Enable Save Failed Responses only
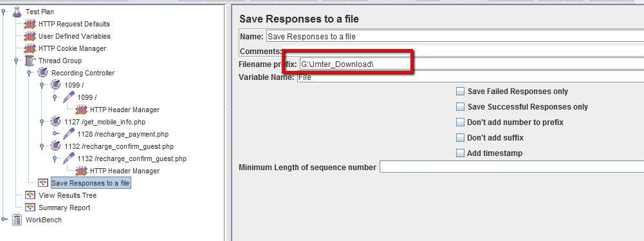The width and height of the screenshot is (644, 241). pyautogui.click(x=461, y=92)
